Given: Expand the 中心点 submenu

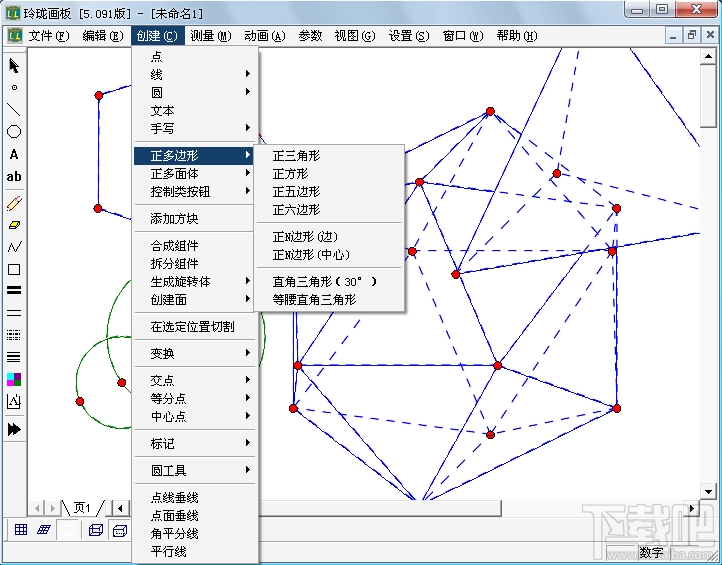Looking at the screenshot, I should [195, 416].
